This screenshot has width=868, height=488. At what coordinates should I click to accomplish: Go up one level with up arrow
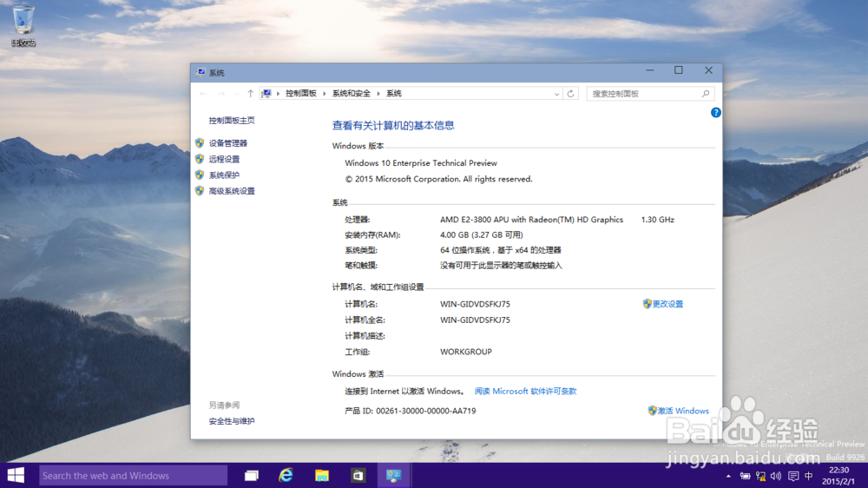[x=250, y=94]
